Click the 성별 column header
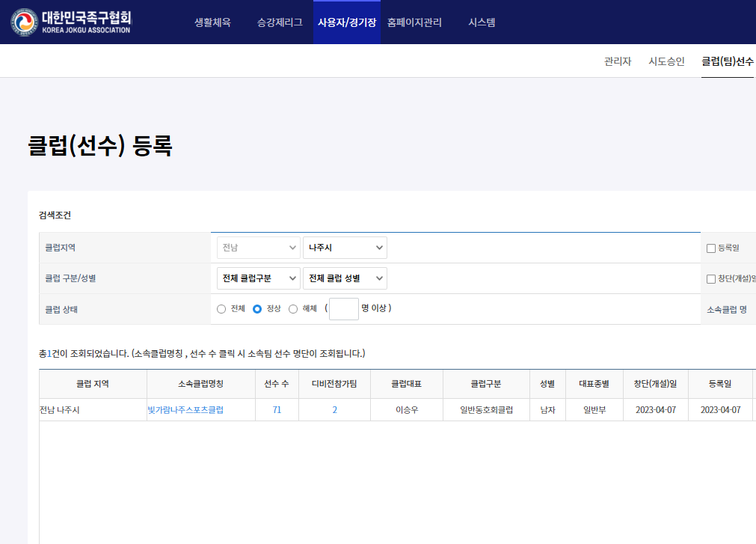 547,384
